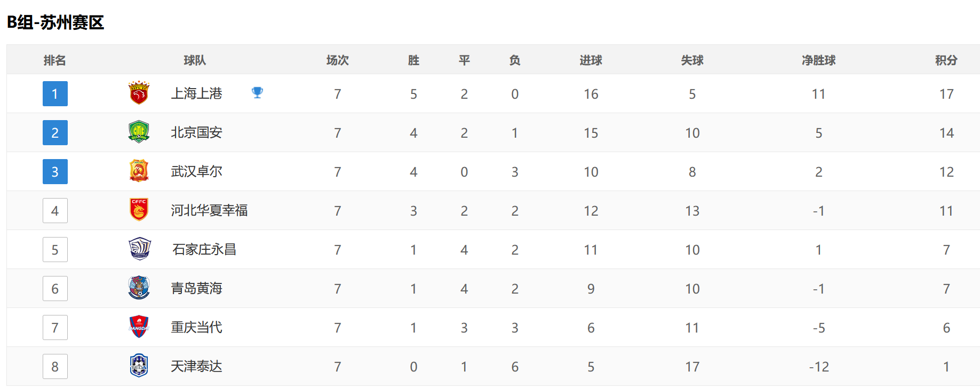Open the 上海上港 team name link
Viewport: 980px width, 387px height.
196,93
